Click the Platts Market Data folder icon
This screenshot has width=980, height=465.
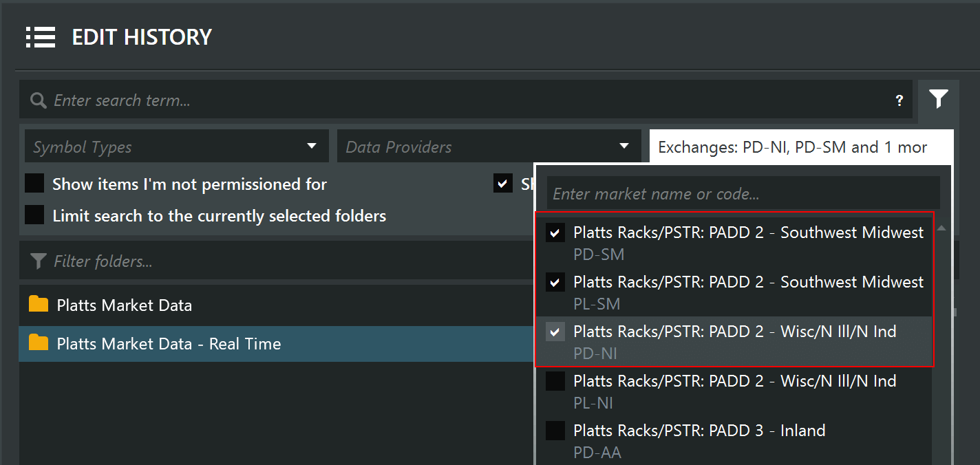point(39,304)
